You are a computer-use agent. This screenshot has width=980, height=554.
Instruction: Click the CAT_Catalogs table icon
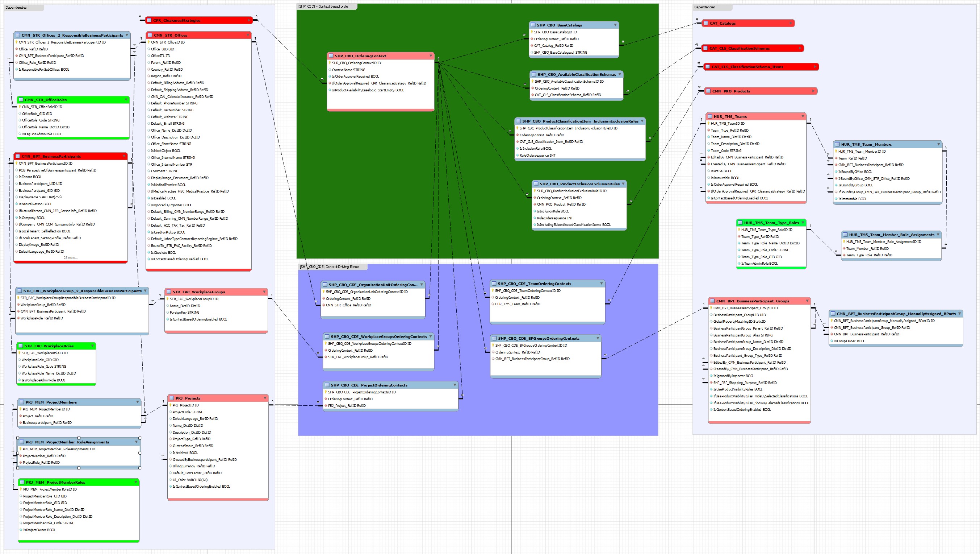[706, 23]
